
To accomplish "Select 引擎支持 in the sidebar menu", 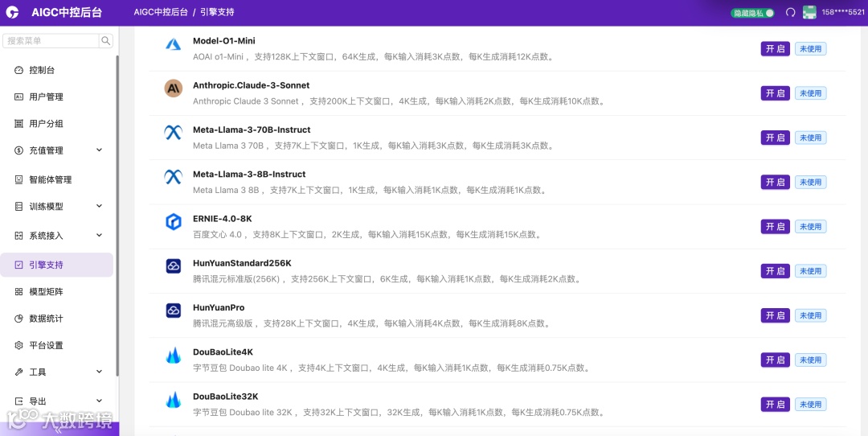I will click(56, 265).
